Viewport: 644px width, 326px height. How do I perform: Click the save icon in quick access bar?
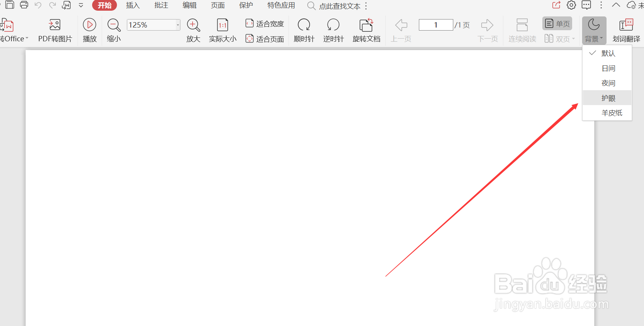(x=10, y=5)
